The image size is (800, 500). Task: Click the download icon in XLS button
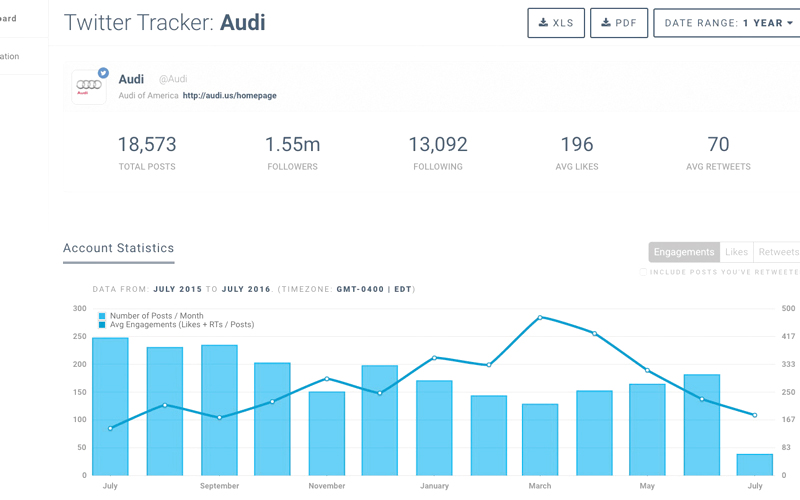[543, 23]
